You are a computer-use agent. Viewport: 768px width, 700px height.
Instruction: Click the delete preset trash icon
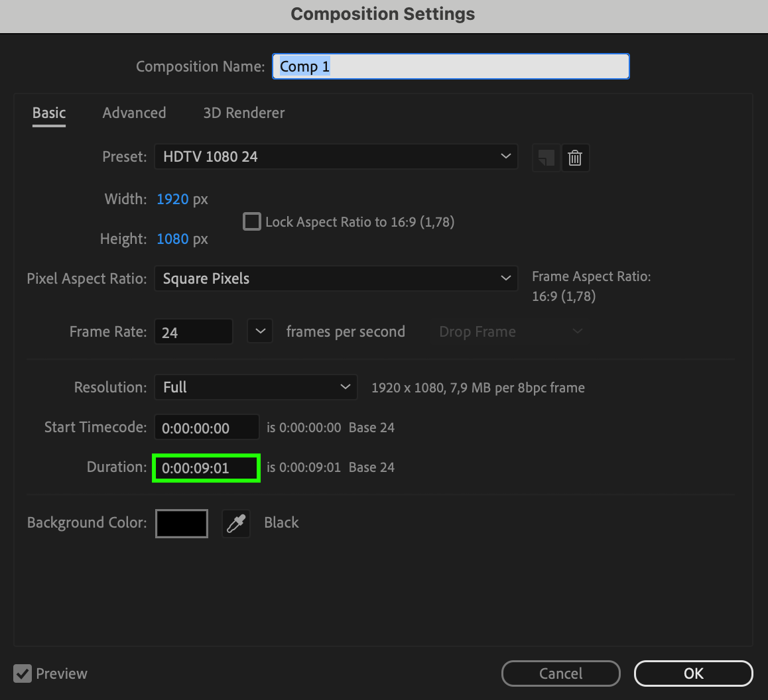[x=575, y=158]
